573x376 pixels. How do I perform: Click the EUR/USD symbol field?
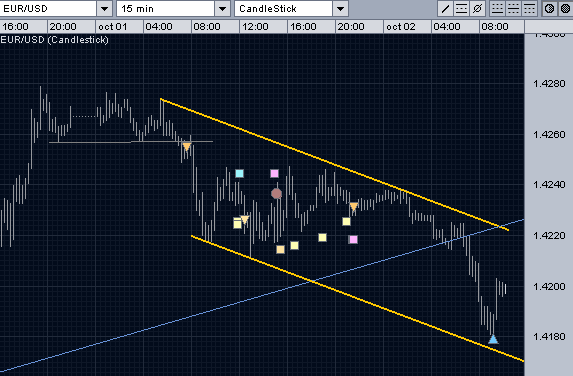point(48,8)
